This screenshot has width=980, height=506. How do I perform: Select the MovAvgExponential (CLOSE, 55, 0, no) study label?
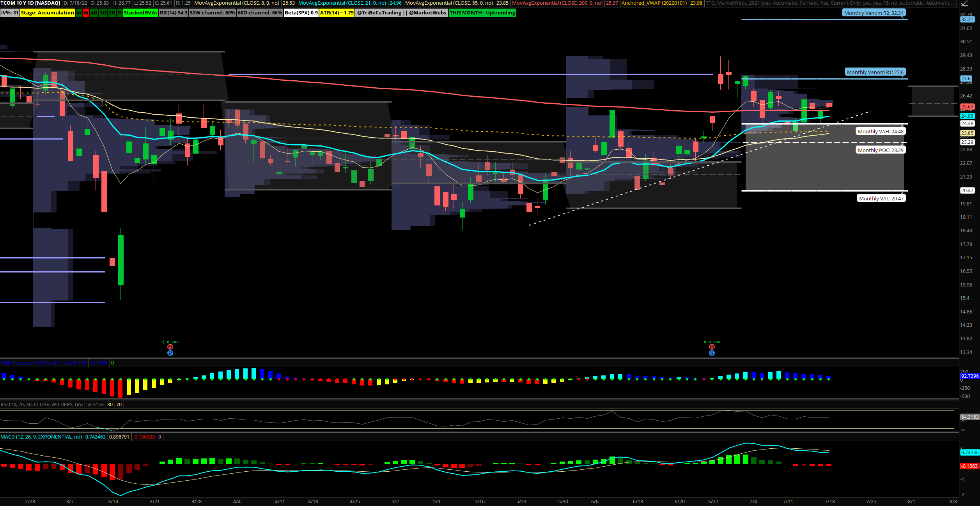(449, 3)
